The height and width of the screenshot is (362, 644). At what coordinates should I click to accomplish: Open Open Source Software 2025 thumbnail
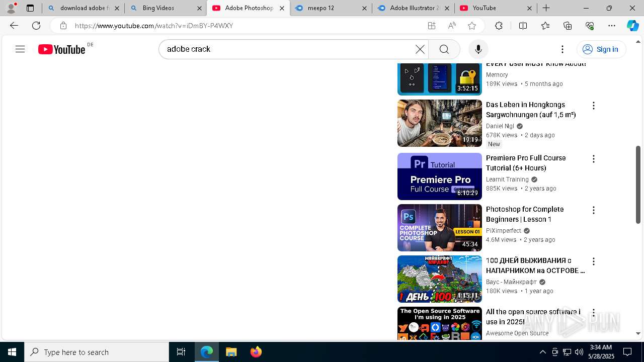440,323
